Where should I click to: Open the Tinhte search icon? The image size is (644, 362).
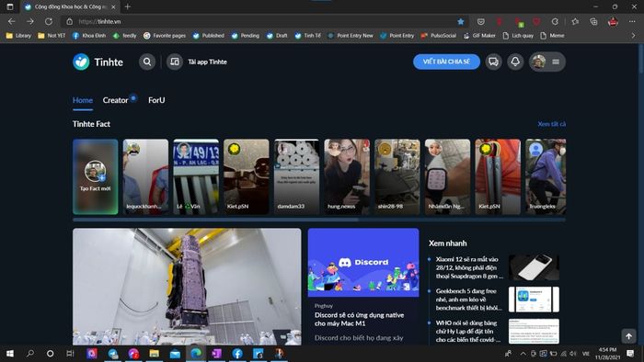coord(147,62)
